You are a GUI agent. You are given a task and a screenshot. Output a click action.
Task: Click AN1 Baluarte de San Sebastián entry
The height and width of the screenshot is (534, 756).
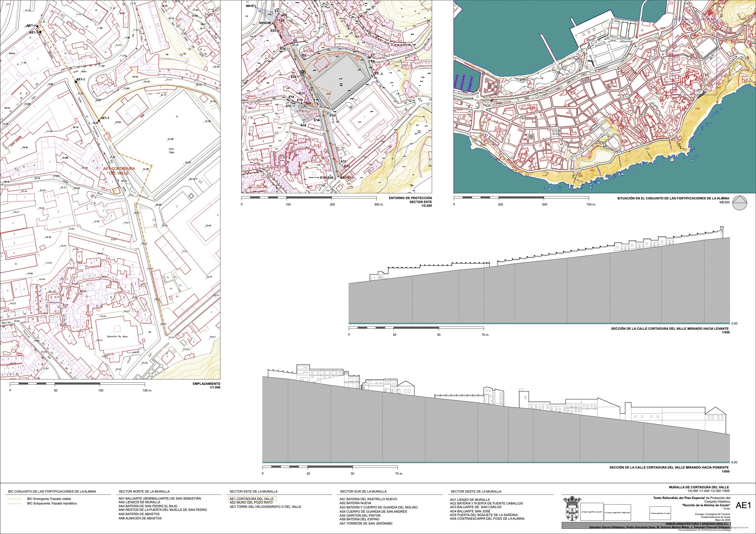coord(159,498)
